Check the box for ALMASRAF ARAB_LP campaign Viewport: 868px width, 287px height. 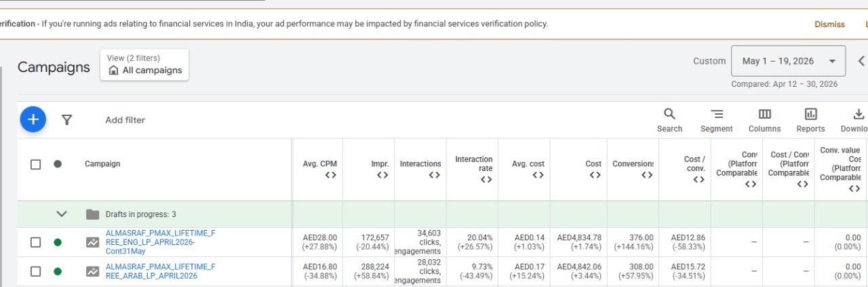[35, 271]
